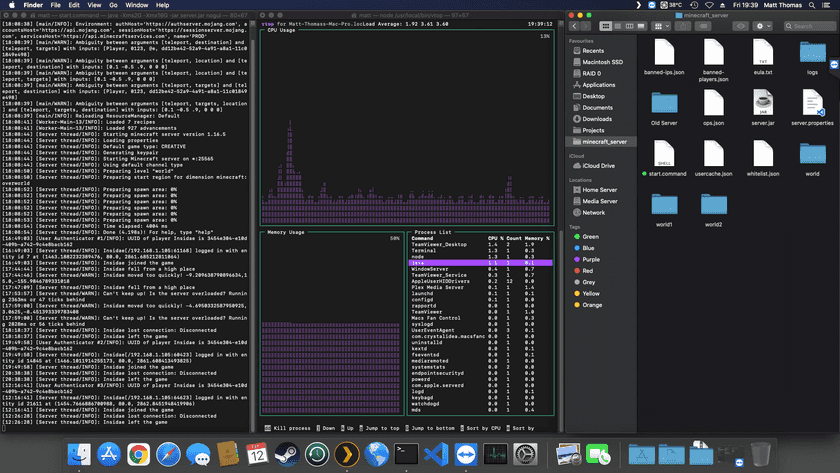Open the Apple menu
The height and width of the screenshot is (473, 840).
point(12,5)
